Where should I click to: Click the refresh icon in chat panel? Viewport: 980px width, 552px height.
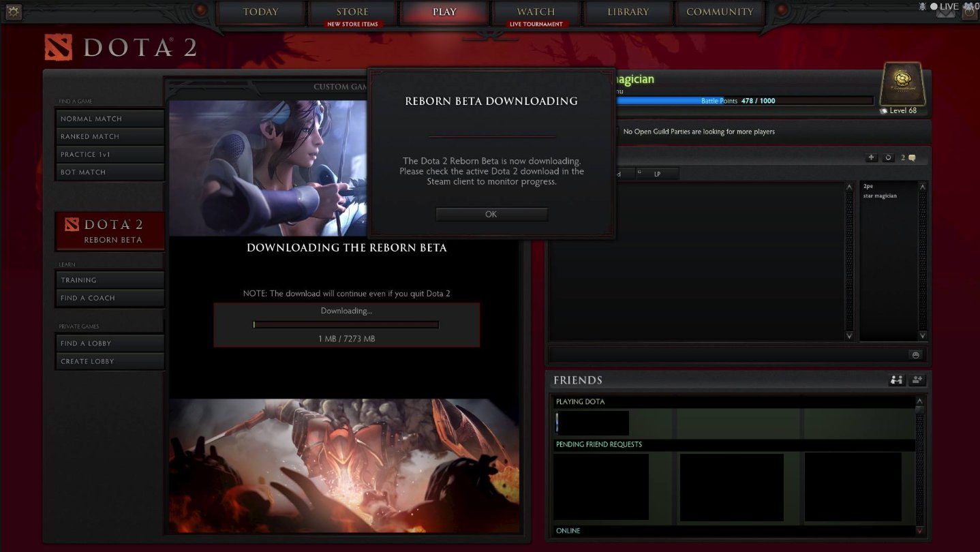pyautogui.click(x=887, y=157)
